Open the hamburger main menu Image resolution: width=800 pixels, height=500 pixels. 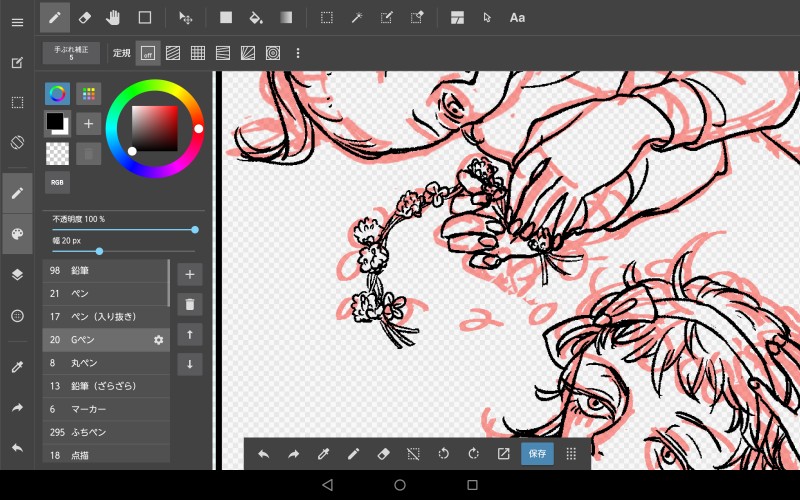[x=17, y=22]
